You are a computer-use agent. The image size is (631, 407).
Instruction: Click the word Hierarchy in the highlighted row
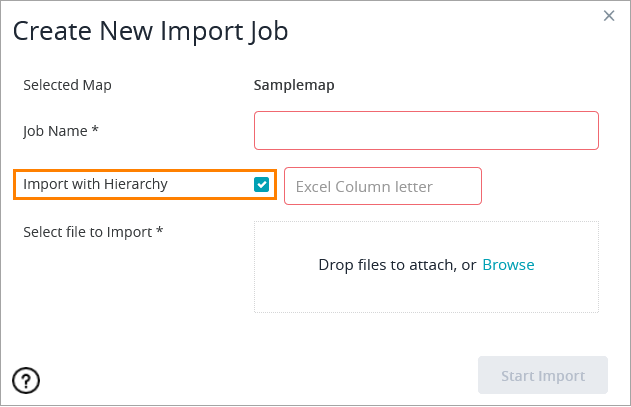pyautogui.click(x=136, y=184)
